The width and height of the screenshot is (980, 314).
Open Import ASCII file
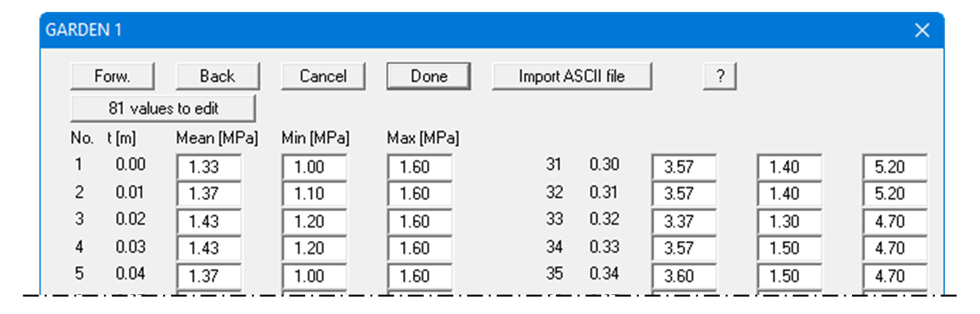pos(571,76)
